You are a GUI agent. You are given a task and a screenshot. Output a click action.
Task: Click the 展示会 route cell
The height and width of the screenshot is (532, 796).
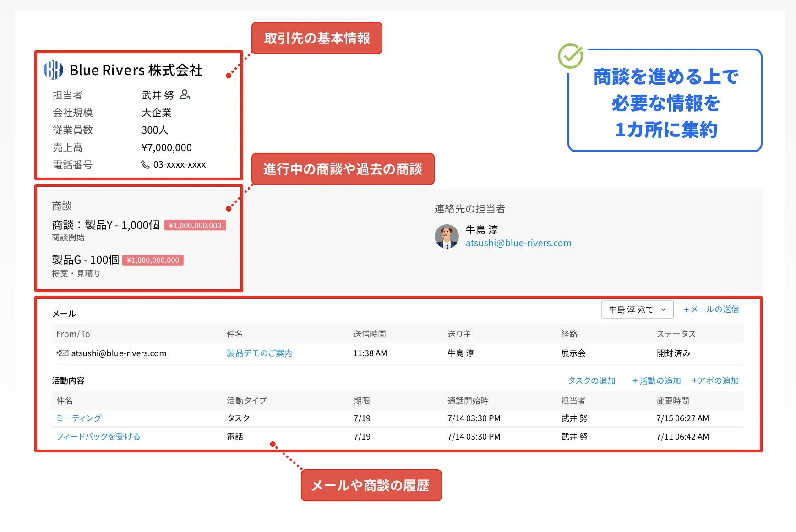tap(573, 353)
